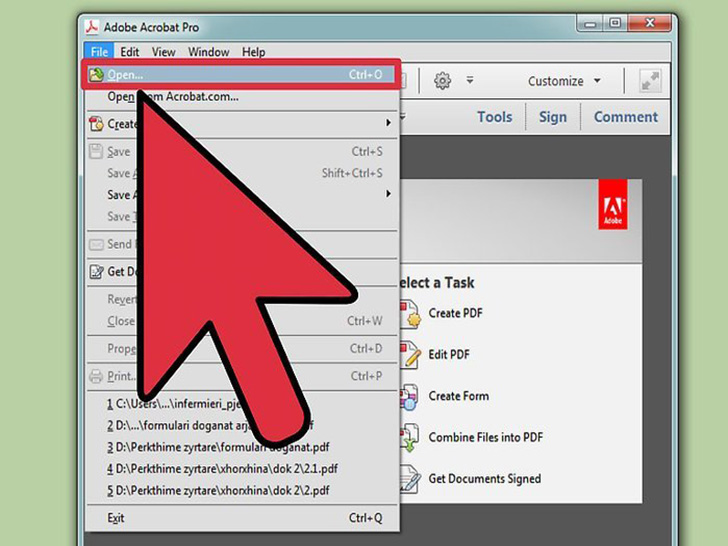Screen dimensions: 728x546
Task: Open recent file 3 formulari doganat.pdf
Action: [241, 447]
